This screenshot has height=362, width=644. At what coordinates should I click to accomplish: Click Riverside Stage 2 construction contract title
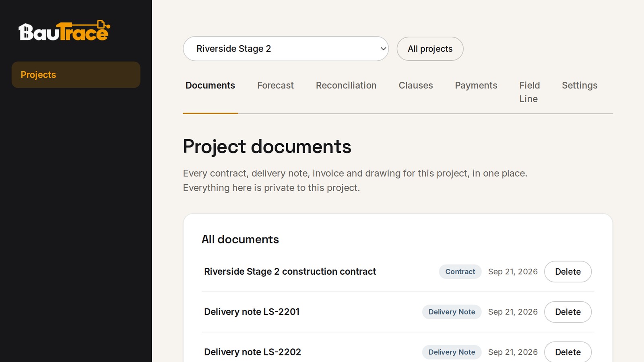point(290,271)
